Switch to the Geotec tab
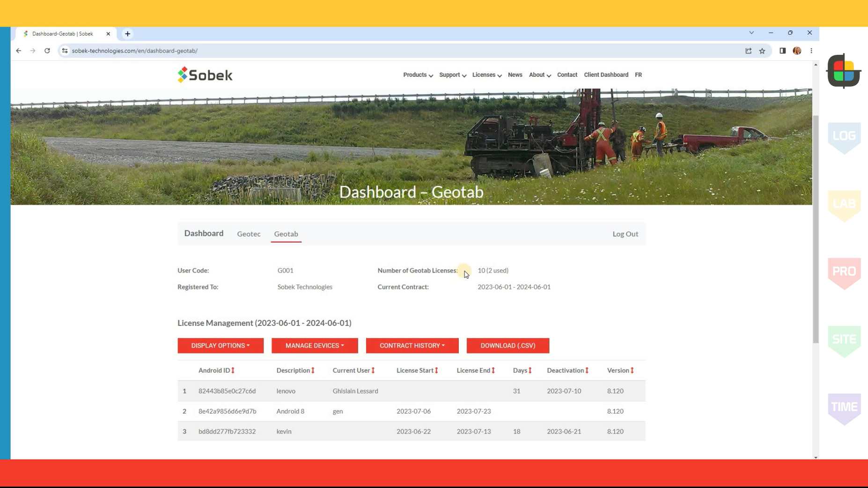This screenshot has width=868, height=488. tap(249, 234)
